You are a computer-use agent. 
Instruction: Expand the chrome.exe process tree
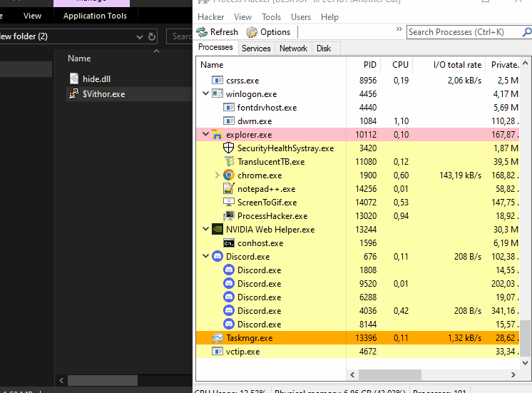(x=218, y=175)
